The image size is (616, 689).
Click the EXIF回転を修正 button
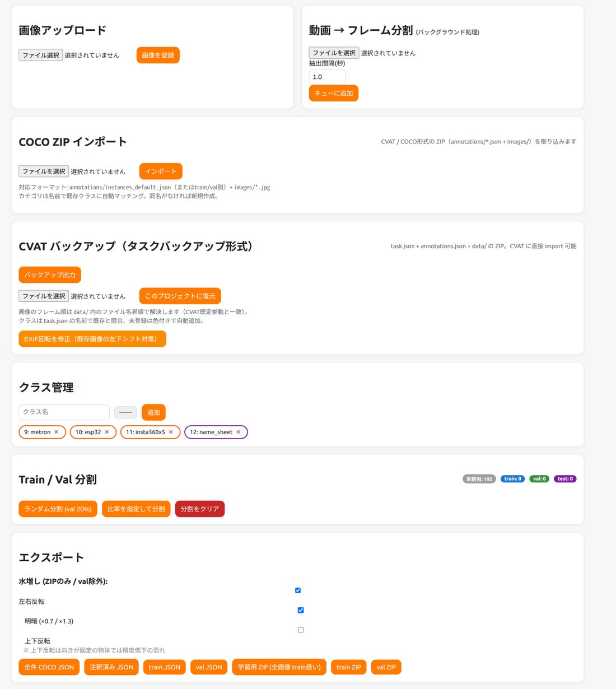[92, 339]
